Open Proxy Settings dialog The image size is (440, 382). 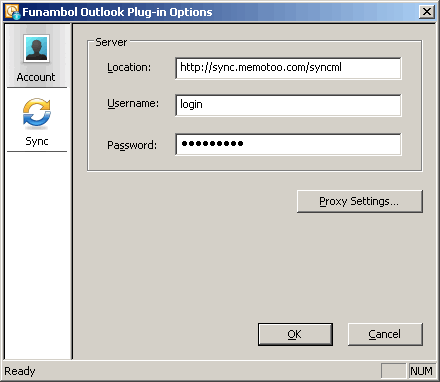tap(360, 201)
